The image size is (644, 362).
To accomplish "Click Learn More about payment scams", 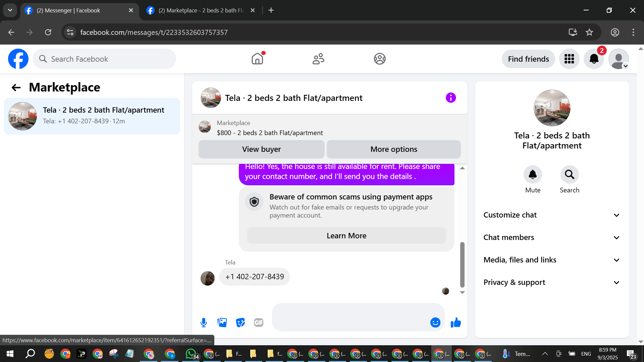I will click(x=346, y=236).
